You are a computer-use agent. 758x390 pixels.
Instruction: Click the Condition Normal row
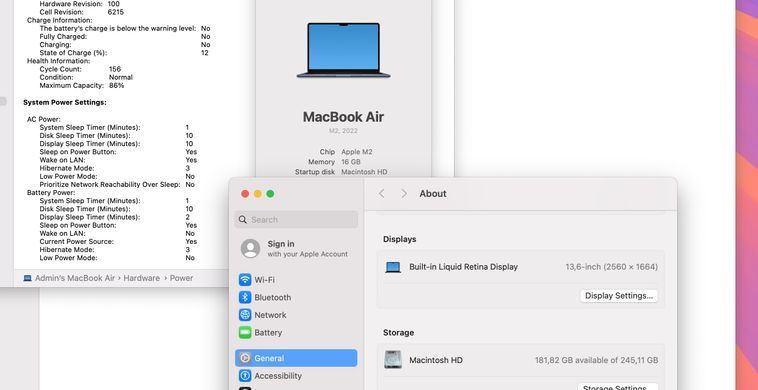[86, 77]
